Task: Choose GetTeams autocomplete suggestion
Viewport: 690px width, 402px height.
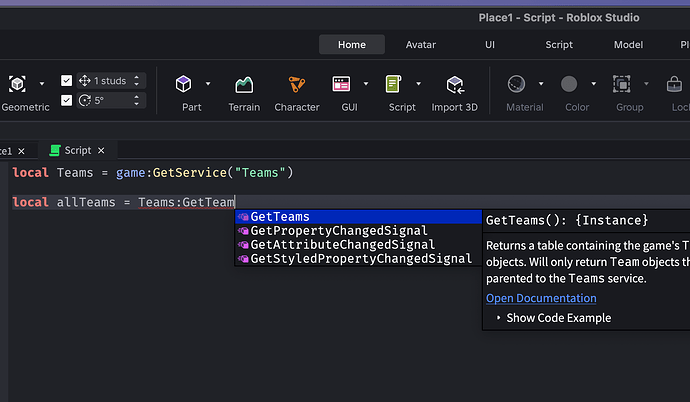Action: tap(358, 217)
